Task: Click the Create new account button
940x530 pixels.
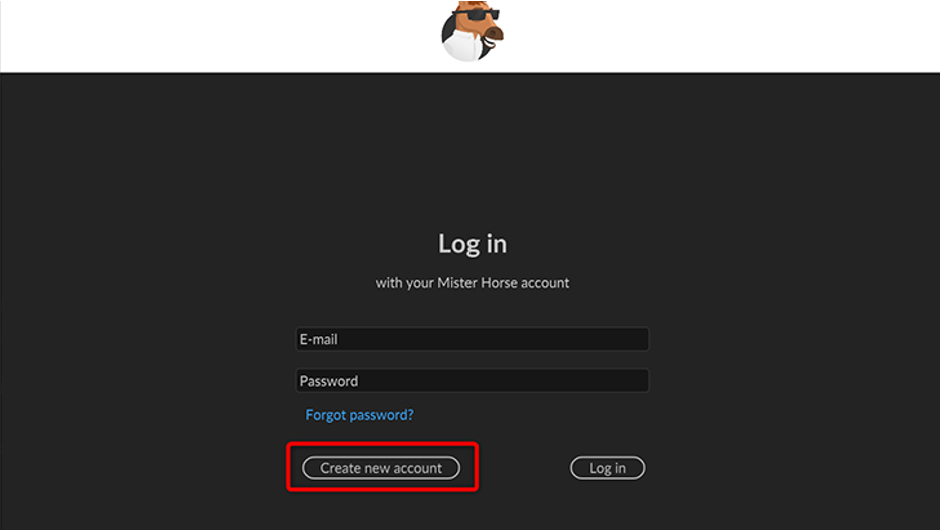Action: click(381, 468)
